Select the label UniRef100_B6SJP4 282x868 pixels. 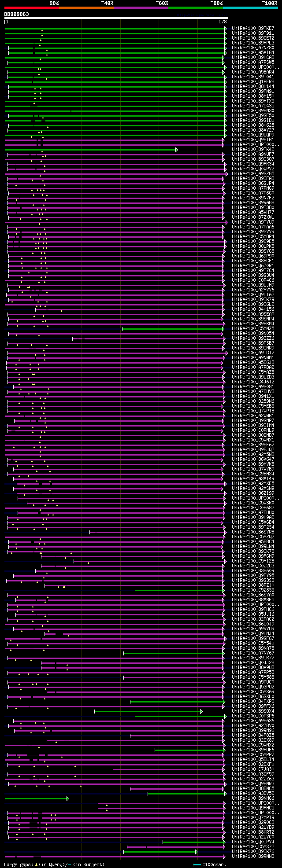pyautogui.click(x=253, y=183)
